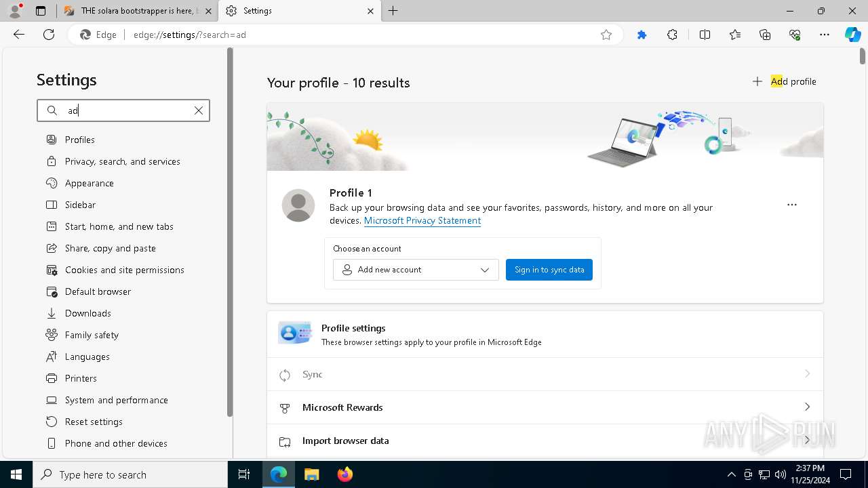The height and width of the screenshot is (488, 868).
Task: Open the Extensions menu icon
Action: point(672,35)
